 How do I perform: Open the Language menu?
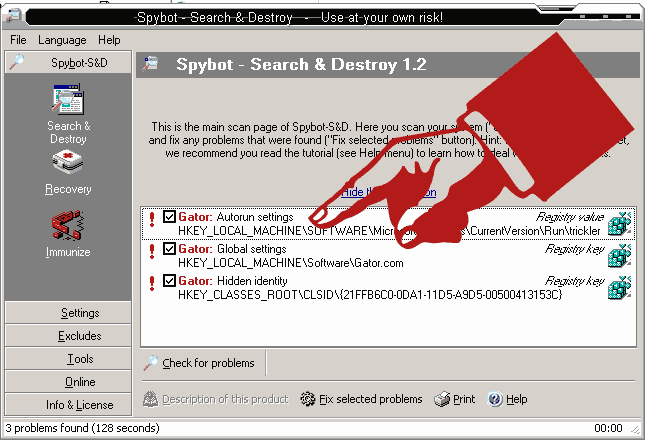pyautogui.click(x=62, y=40)
